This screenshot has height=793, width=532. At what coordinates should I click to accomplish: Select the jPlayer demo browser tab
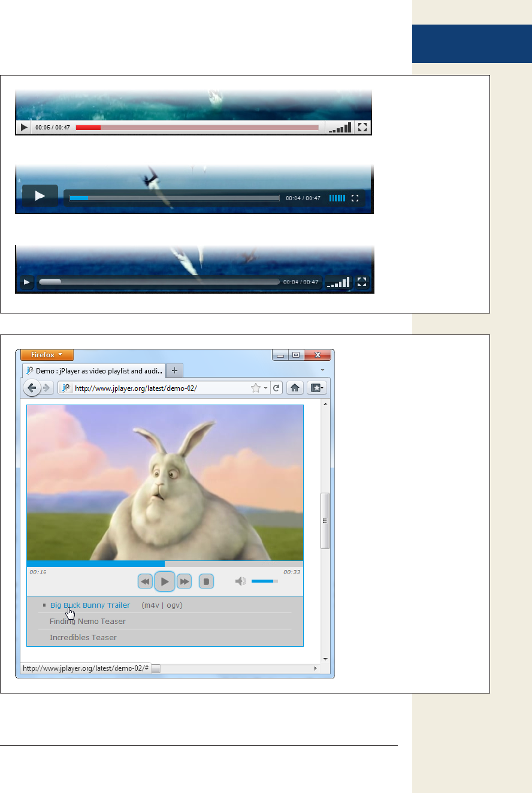point(93,370)
